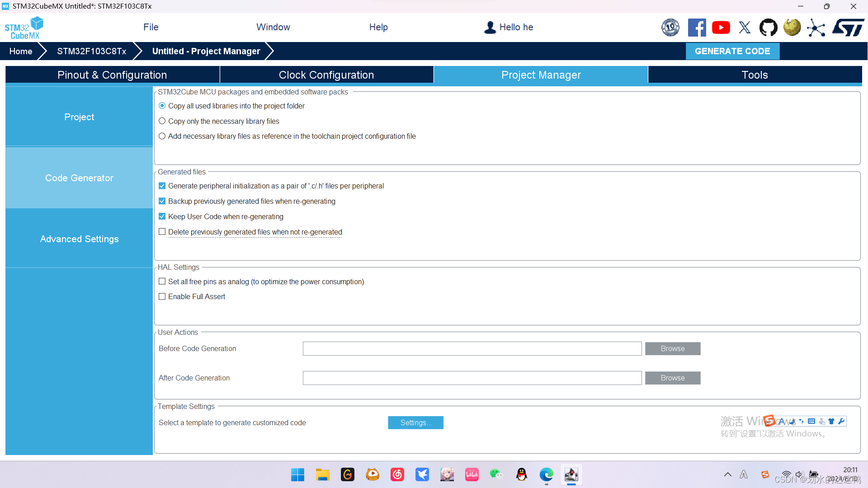Toggle Backup previously generated files checkbox
The image size is (868, 488).
162,201
